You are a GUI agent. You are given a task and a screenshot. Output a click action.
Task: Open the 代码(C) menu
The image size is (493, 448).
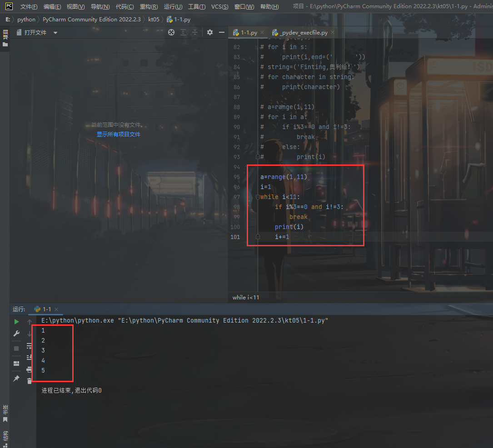pyautogui.click(x=124, y=7)
